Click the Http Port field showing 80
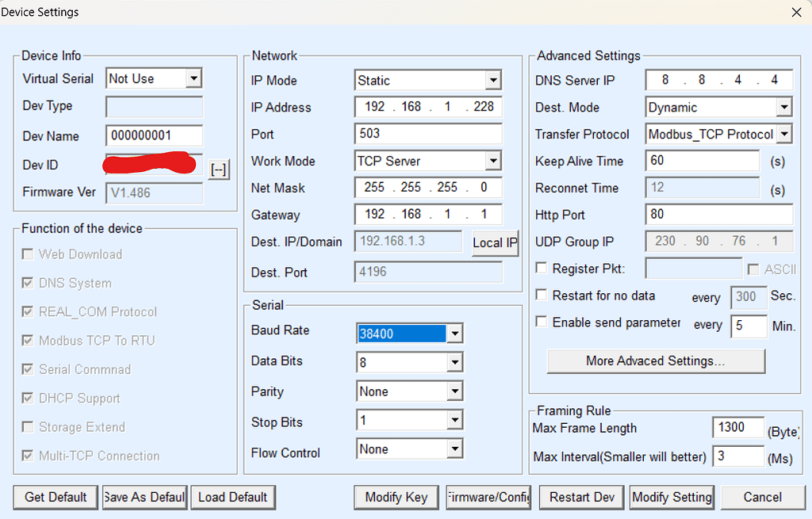812x519 pixels. click(718, 215)
